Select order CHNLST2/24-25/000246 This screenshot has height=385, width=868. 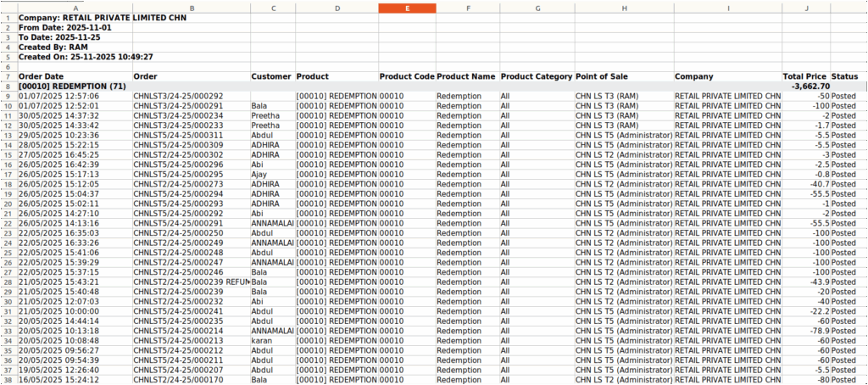click(x=191, y=272)
